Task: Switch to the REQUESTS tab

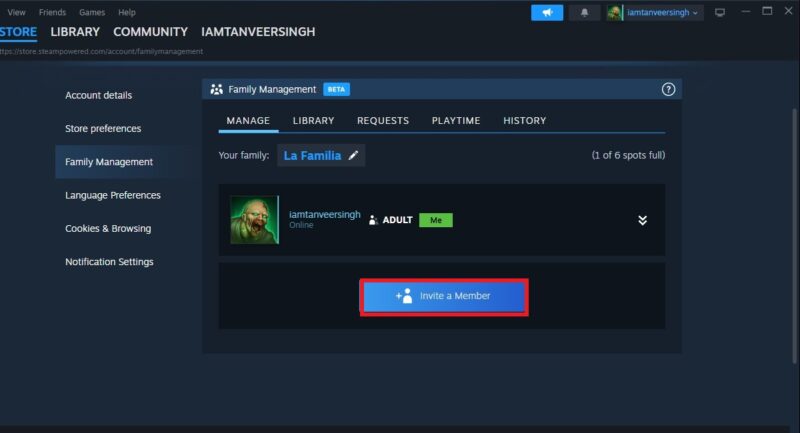Action: point(383,121)
